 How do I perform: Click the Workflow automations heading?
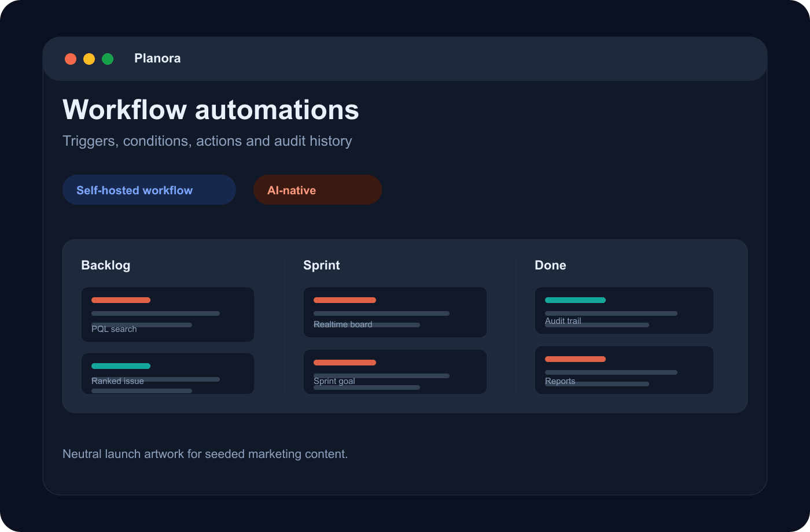[211, 110]
